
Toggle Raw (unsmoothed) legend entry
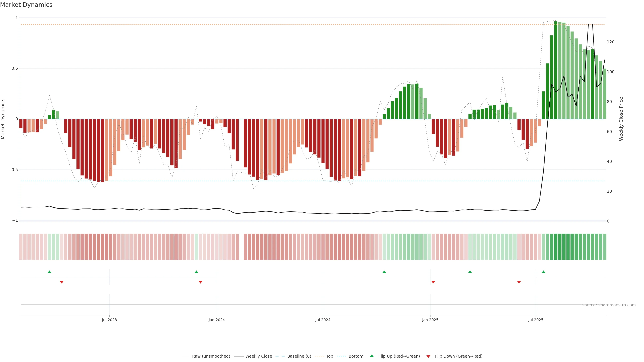211,356
